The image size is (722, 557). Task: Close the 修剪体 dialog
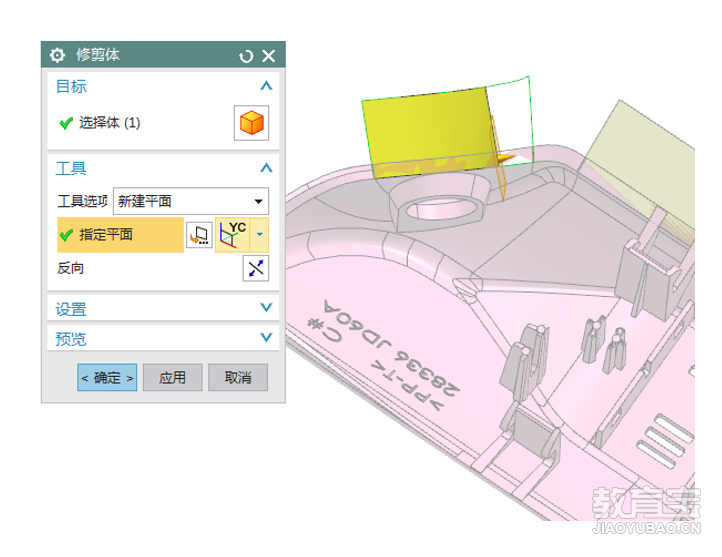[268, 56]
